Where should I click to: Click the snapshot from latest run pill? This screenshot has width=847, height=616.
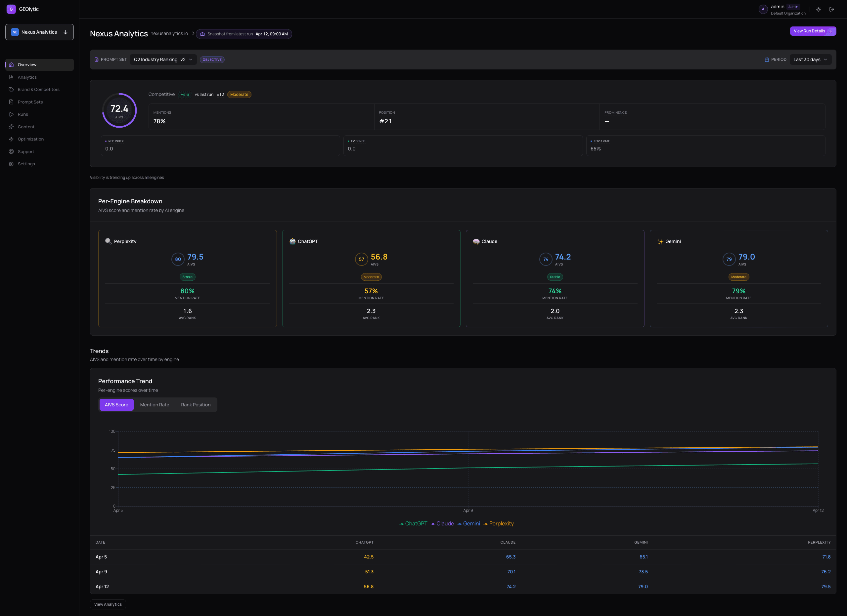pos(244,34)
